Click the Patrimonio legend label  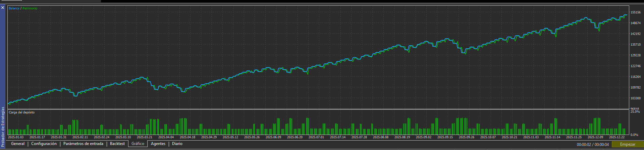click(x=30, y=8)
